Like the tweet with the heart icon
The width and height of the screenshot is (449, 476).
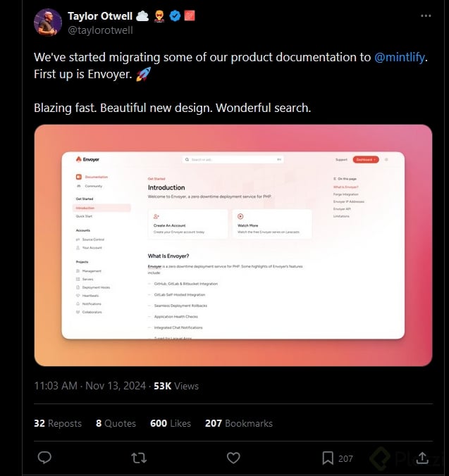coord(233,458)
